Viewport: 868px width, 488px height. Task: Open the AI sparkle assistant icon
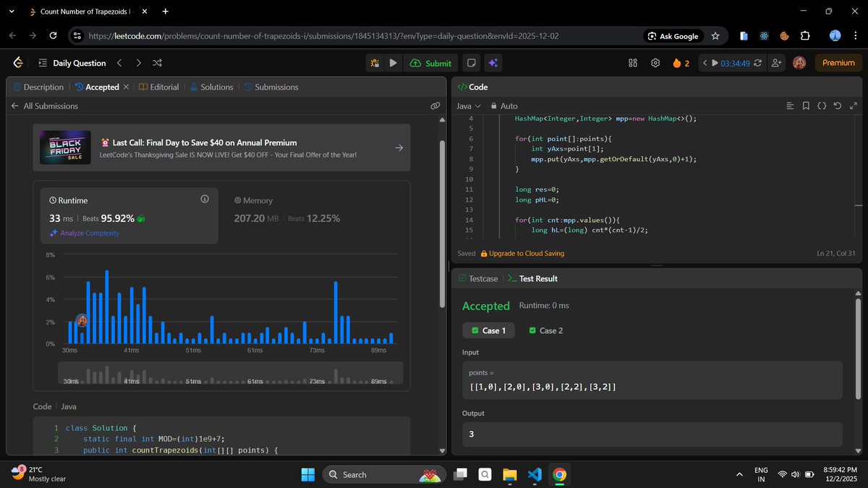(493, 63)
